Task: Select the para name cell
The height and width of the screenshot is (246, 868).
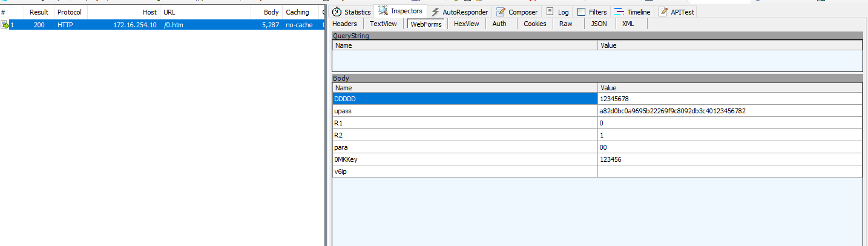Action: (x=465, y=147)
